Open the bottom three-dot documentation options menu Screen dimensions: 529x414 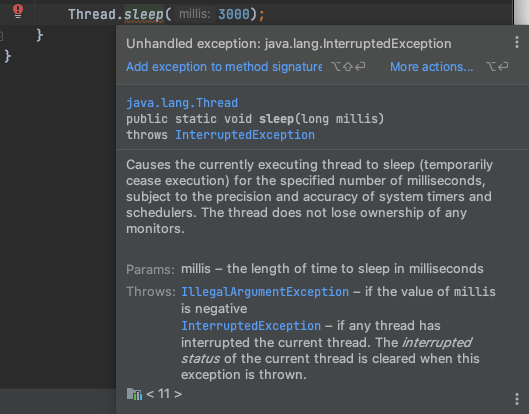click(x=517, y=399)
